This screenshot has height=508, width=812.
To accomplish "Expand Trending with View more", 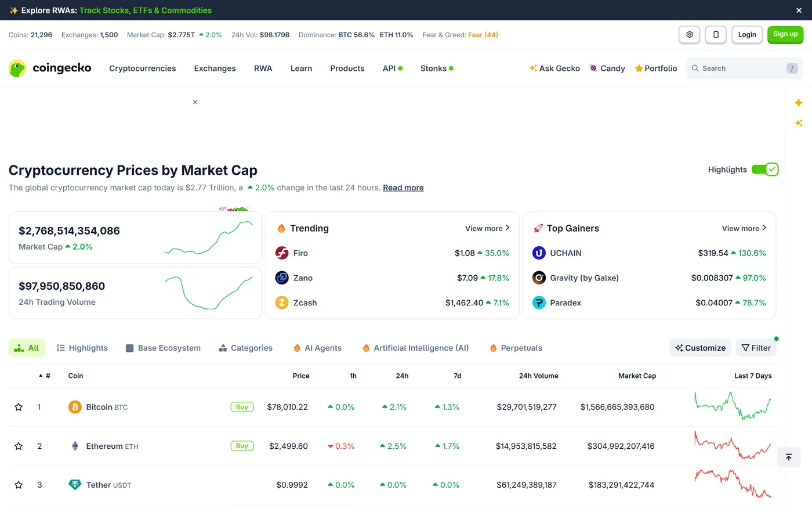I will pos(487,228).
